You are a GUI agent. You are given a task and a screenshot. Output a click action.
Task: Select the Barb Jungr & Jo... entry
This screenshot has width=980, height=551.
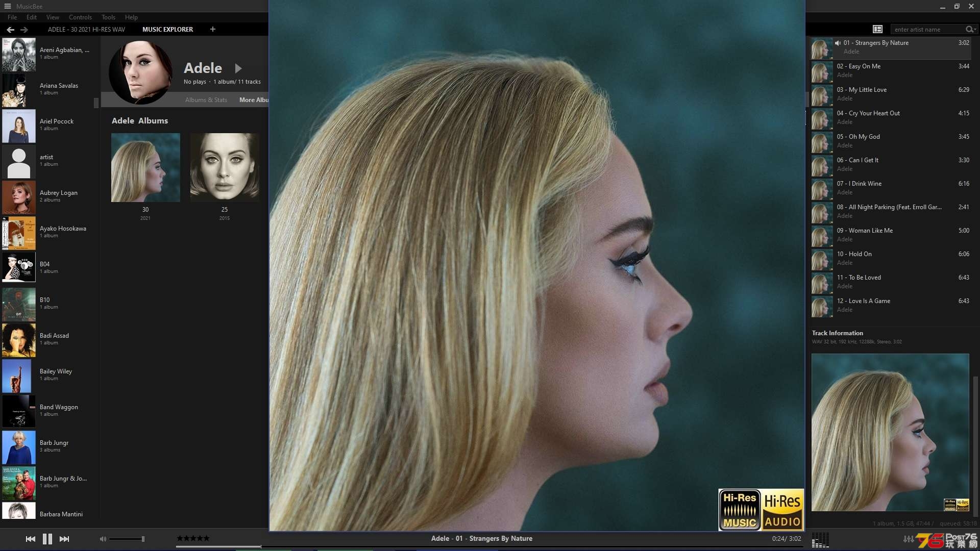[x=47, y=482]
